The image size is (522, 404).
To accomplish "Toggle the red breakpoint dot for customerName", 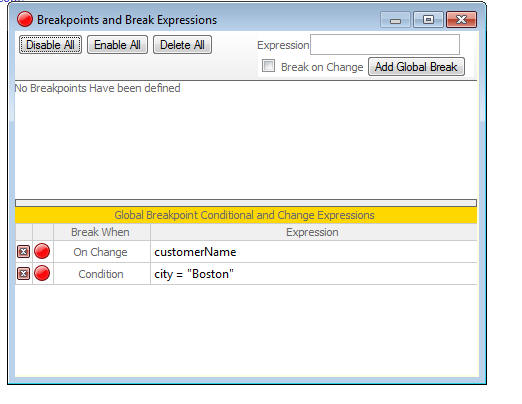I will (42, 251).
